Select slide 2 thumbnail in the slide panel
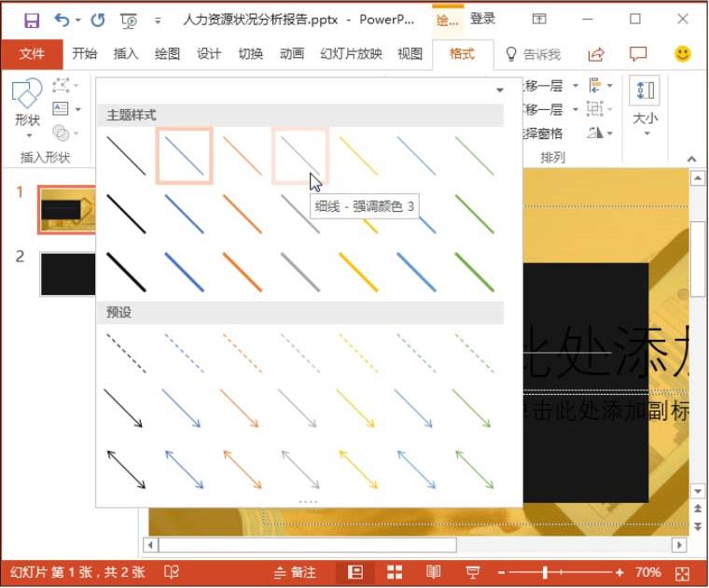Screen dimensions: 709x588 68,273
